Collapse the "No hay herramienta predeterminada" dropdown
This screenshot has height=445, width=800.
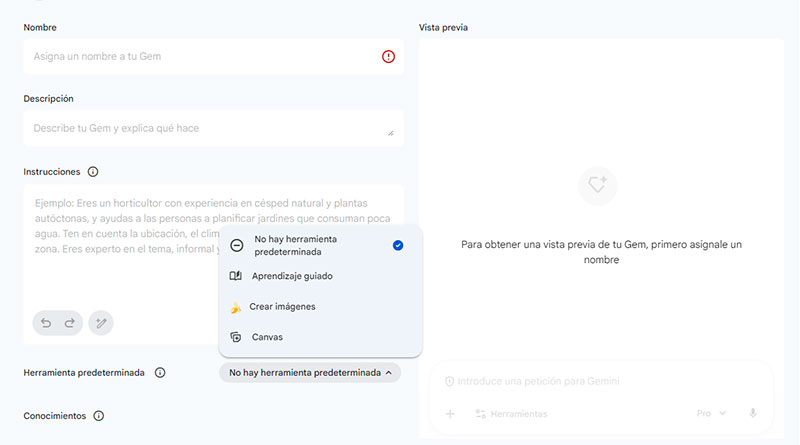pyautogui.click(x=310, y=373)
